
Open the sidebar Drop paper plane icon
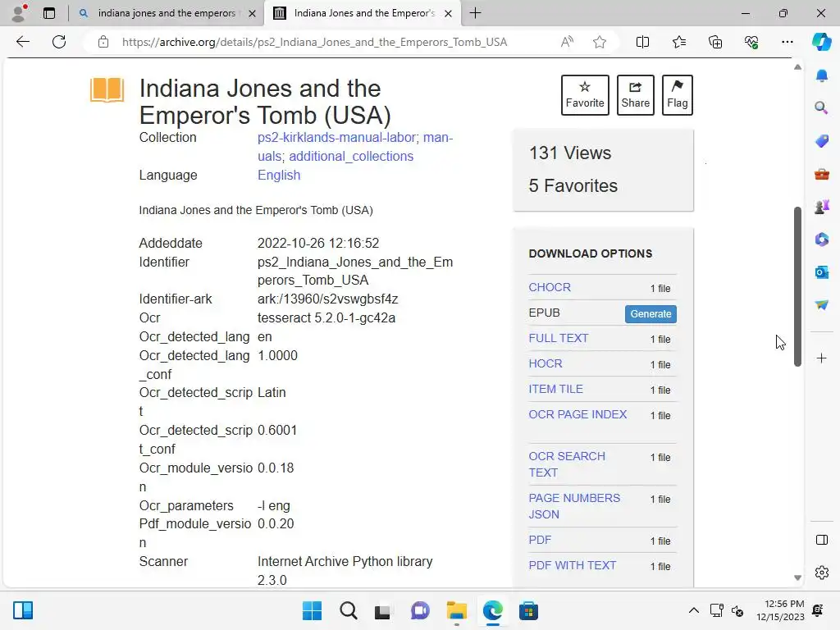coord(821,305)
